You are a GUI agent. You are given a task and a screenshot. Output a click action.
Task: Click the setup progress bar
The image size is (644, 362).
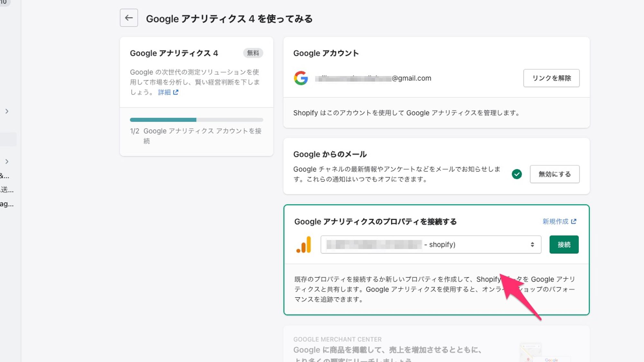[x=196, y=120]
